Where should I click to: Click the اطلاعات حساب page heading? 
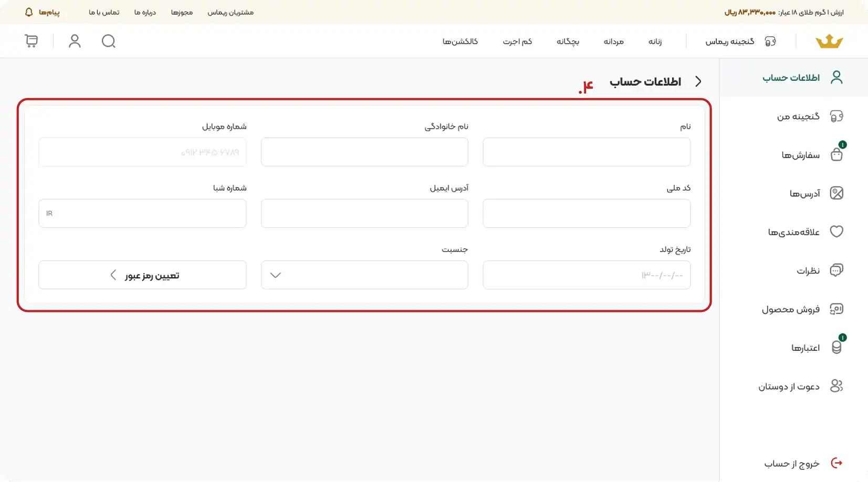point(645,81)
